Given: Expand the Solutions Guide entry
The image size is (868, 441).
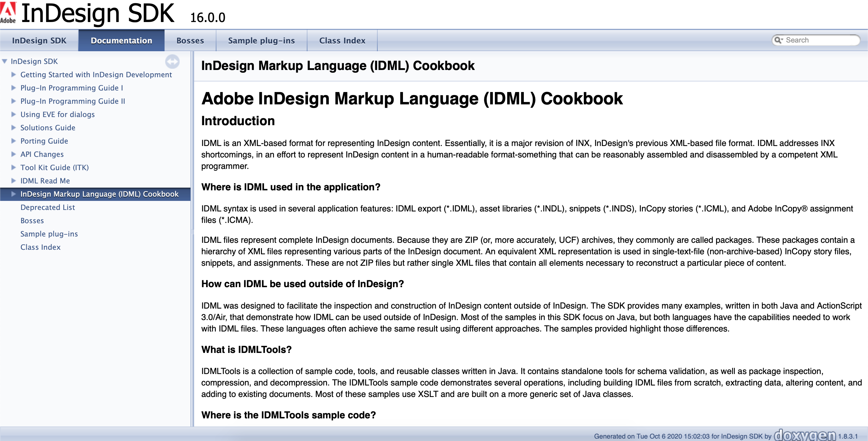Looking at the screenshot, I should (13, 128).
